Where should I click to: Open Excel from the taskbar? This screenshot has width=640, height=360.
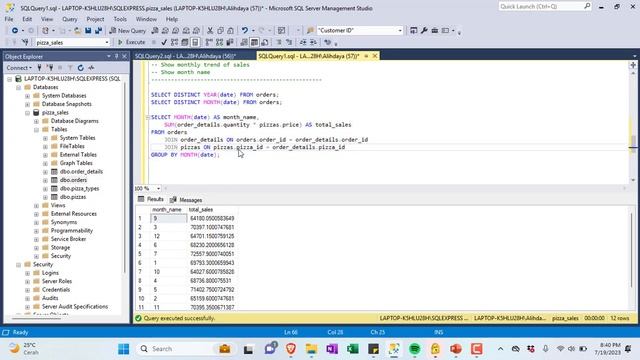pos(353,349)
